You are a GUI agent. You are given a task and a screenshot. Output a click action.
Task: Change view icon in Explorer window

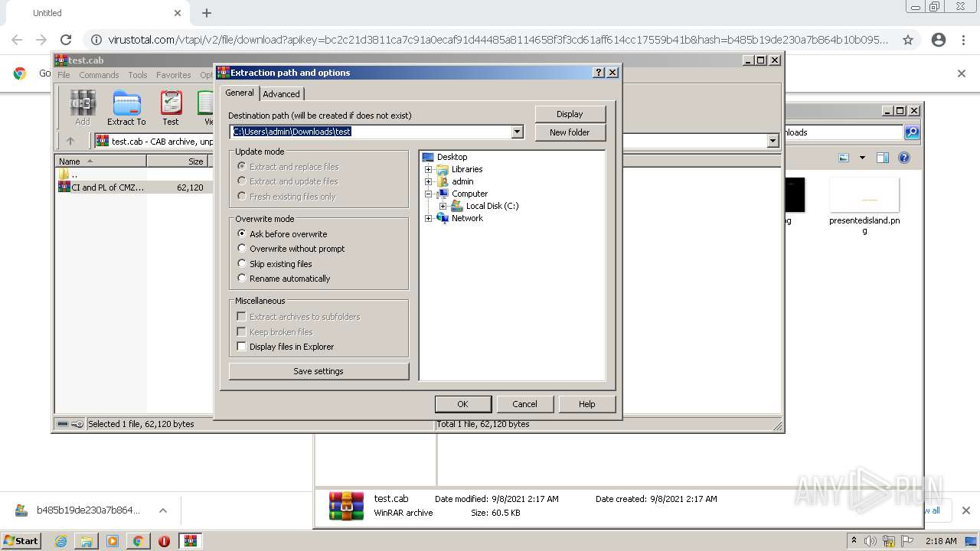point(844,158)
